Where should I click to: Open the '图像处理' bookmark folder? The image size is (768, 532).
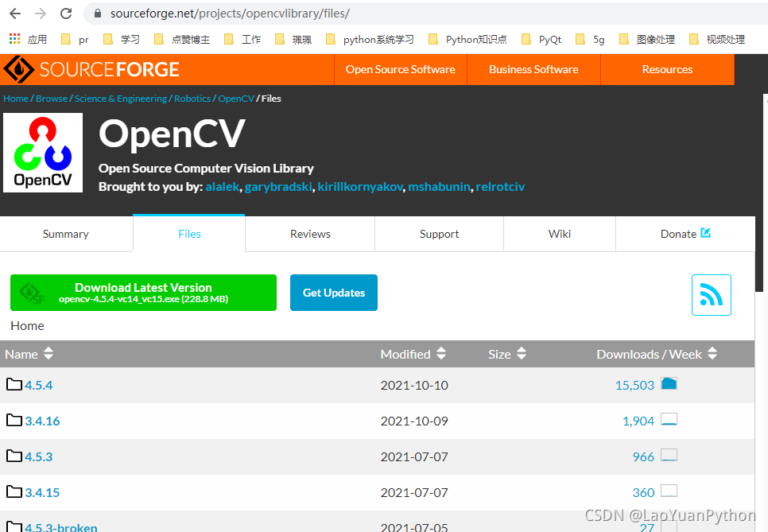coord(647,39)
